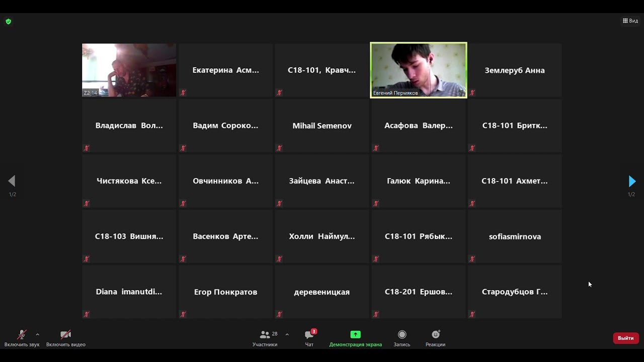The image size is (644, 362).
Task: Select participant name С18-101 Рябык...
Action: [419, 236]
